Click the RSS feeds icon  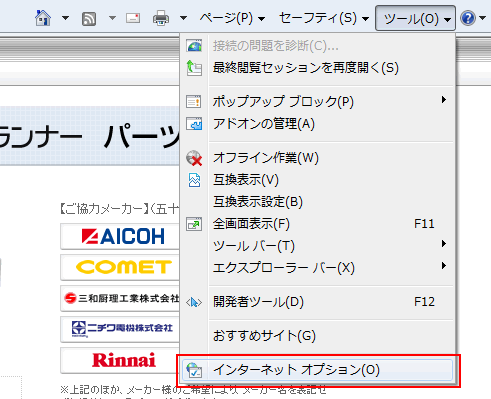pyautogui.click(x=89, y=19)
